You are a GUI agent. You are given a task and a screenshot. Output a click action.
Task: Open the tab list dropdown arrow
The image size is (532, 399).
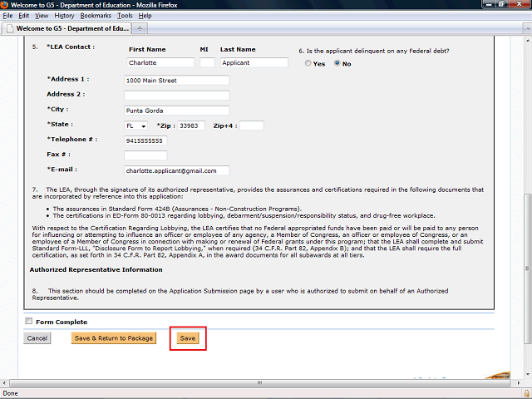tap(527, 28)
